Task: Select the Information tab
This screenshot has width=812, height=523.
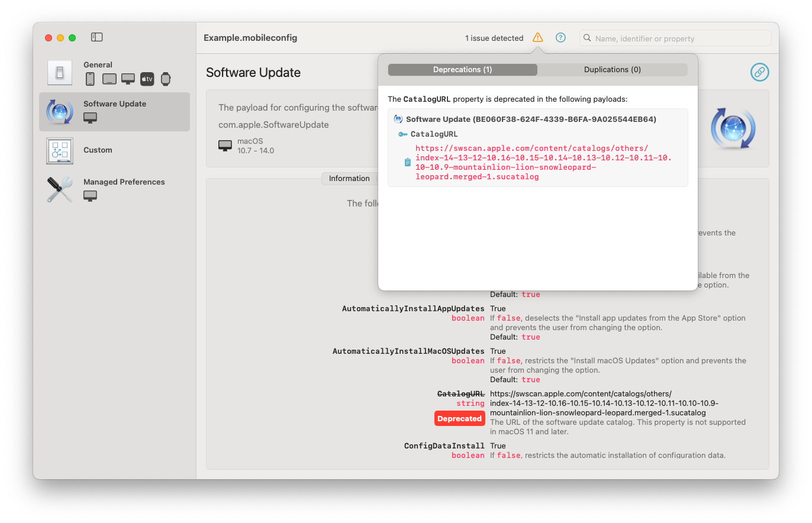Action: (349, 179)
